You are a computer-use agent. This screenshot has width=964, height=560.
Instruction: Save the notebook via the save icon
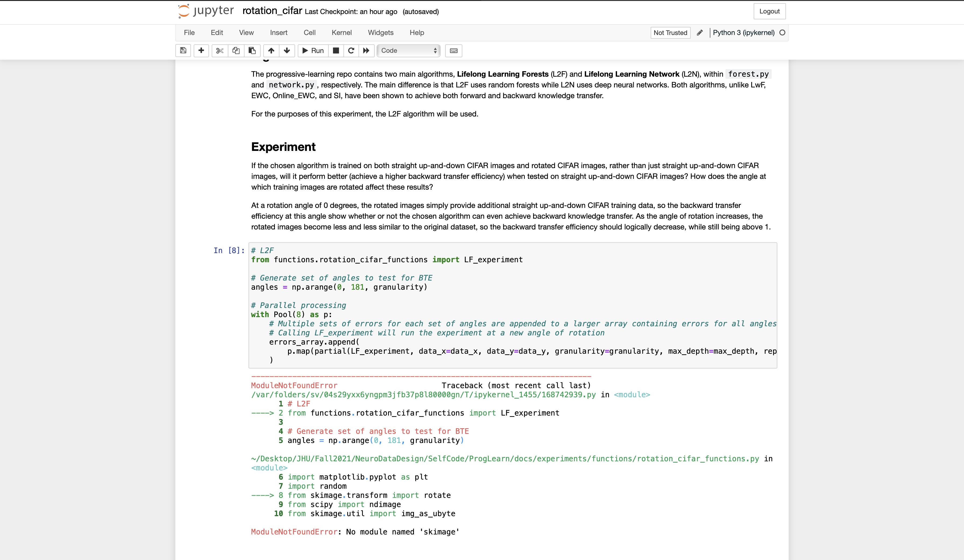click(183, 51)
